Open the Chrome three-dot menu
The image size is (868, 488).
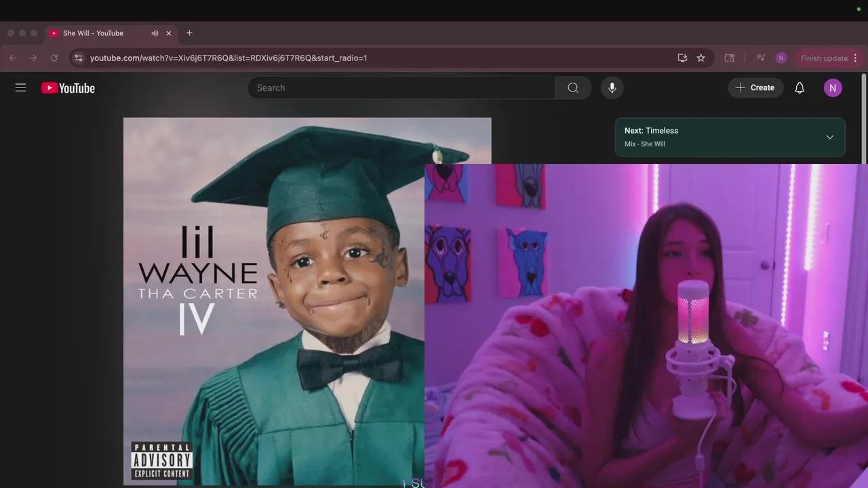click(855, 58)
